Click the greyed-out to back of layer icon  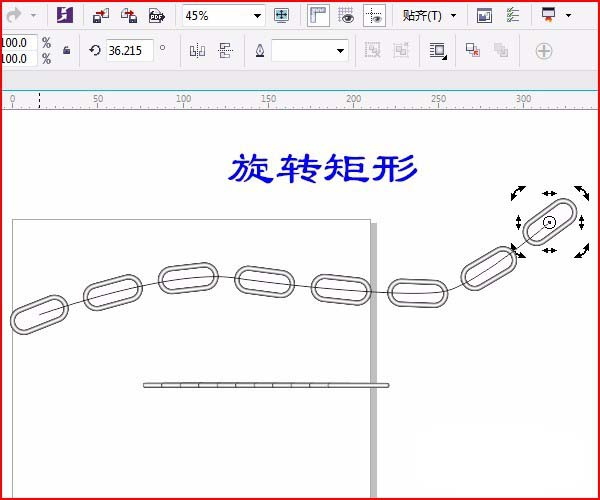[501, 50]
